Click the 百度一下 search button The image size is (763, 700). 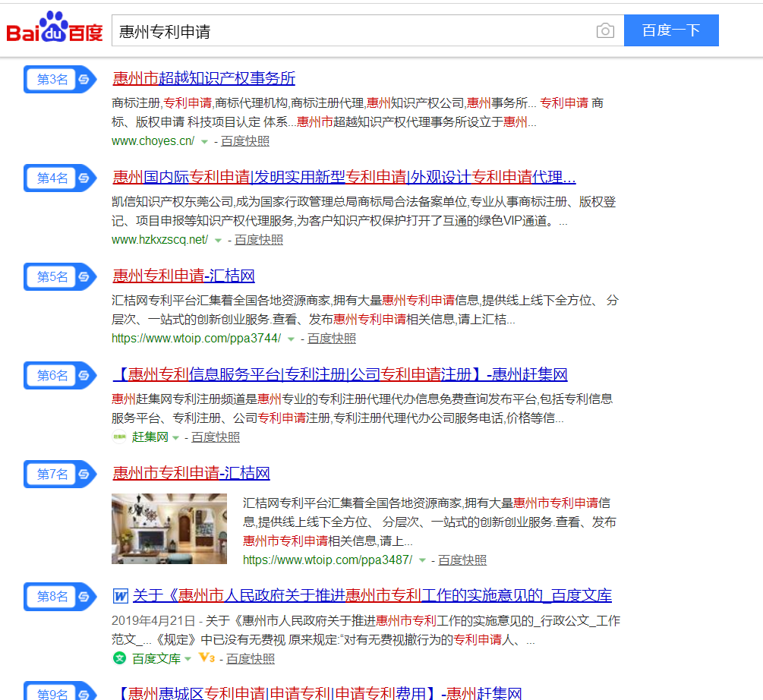pos(671,30)
